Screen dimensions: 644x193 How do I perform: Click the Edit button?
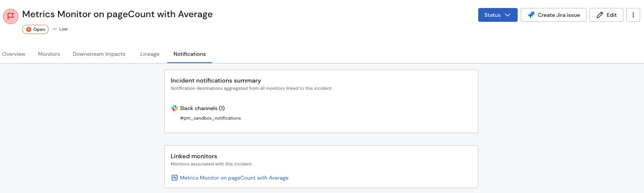606,15
